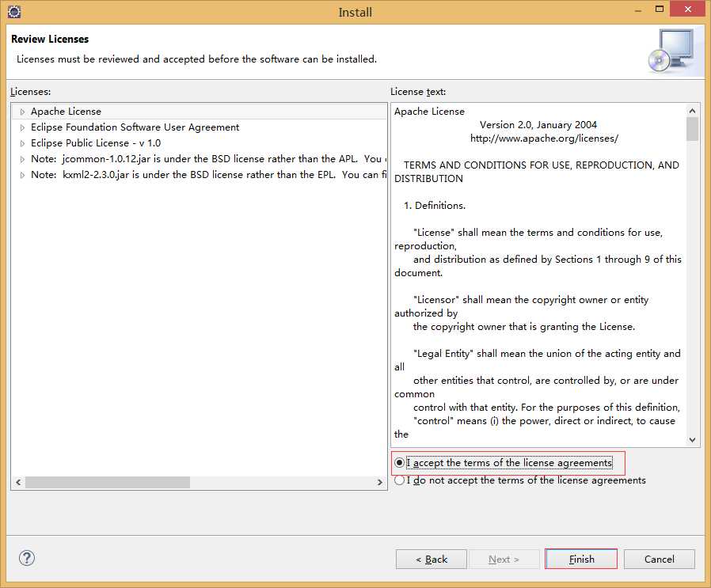The image size is (711, 588).
Task: Maximize the Install dialog window
Action: click(x=660, y=9)
